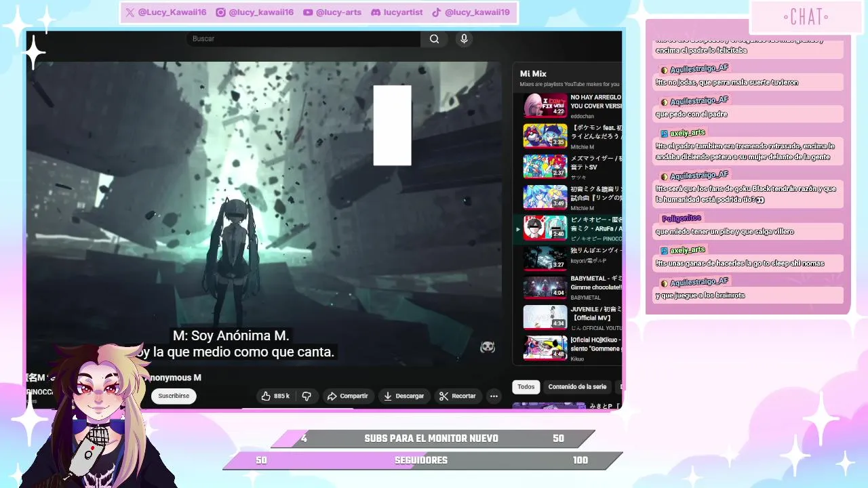Click the @lucy_kawaii19 TikTok handle text
The image size is (868, 488).
point(477,12)
